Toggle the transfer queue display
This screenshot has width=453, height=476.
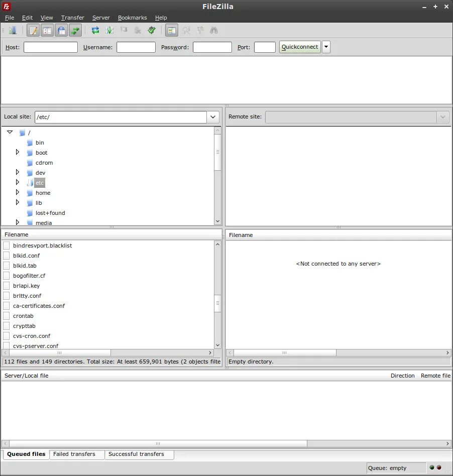click(x=75, y=30)
